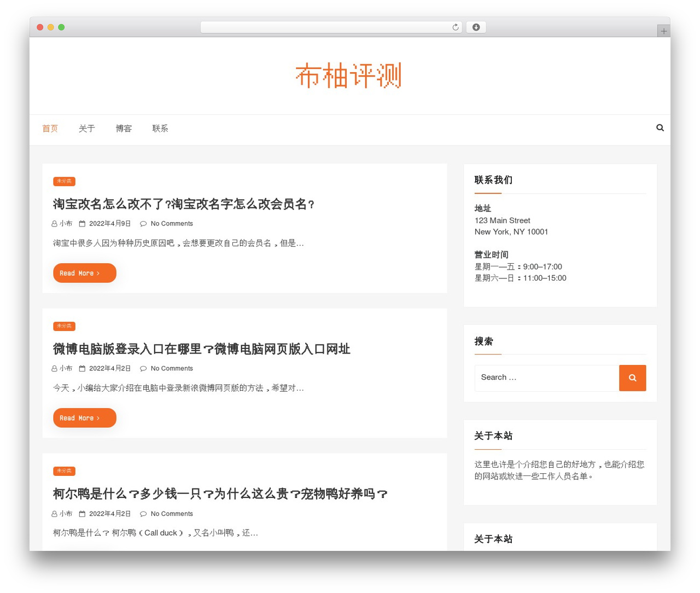The height and width of the screenshot is (593, 700).
Task: Click calendar icon beside 2022年4月9日
Action: pyautogui.click(x=82, y=224)
